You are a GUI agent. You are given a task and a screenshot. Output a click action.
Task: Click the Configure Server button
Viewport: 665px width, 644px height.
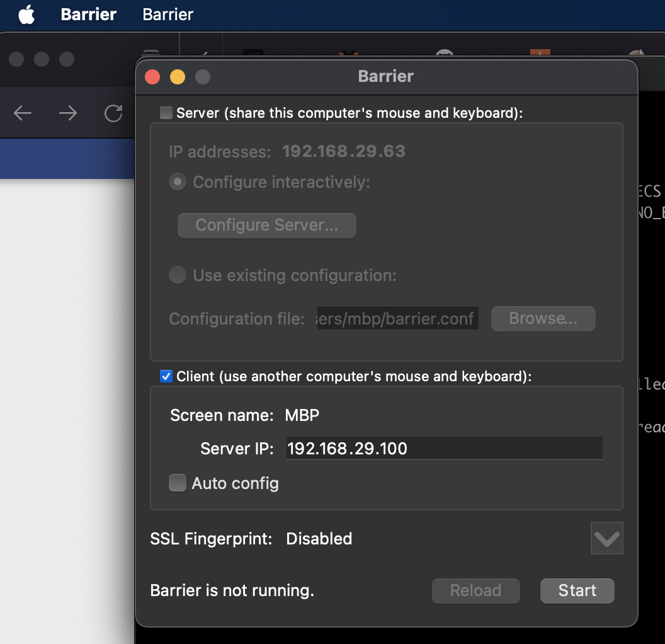[266, 225]
